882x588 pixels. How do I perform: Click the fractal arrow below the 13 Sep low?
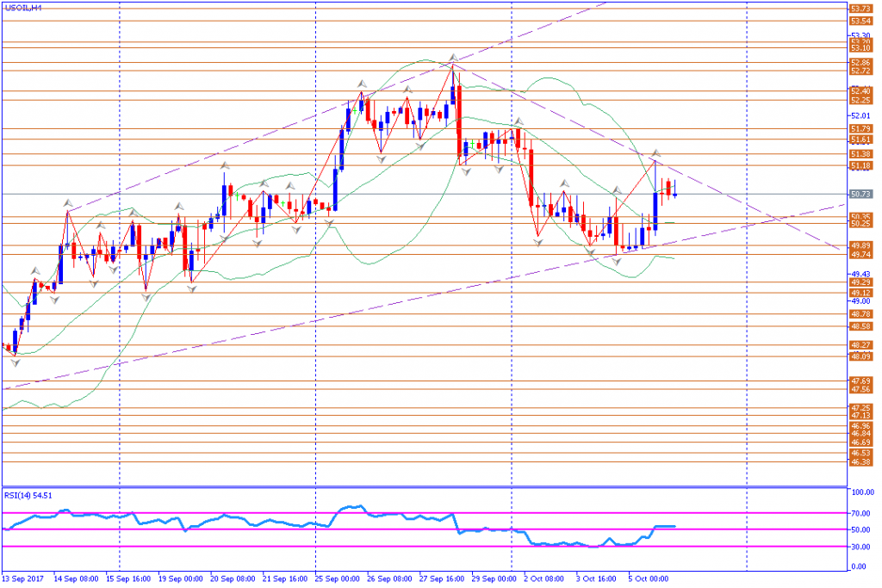(16, 363)
